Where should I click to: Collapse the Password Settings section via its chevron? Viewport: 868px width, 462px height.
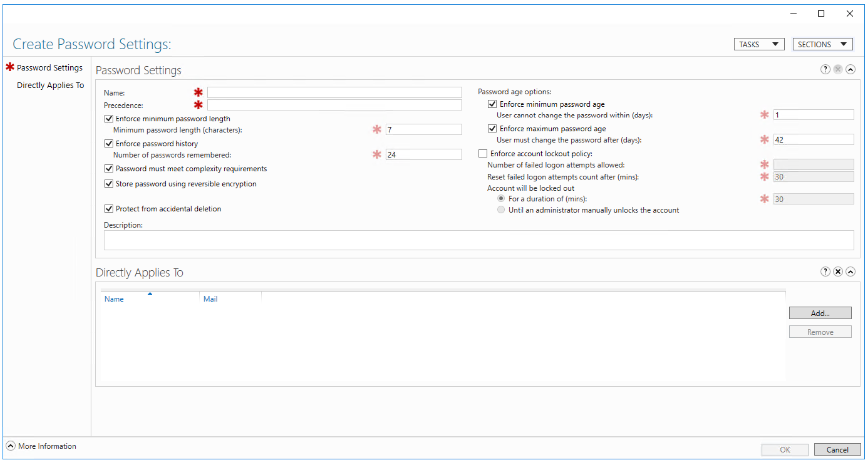tap(851, 69)
